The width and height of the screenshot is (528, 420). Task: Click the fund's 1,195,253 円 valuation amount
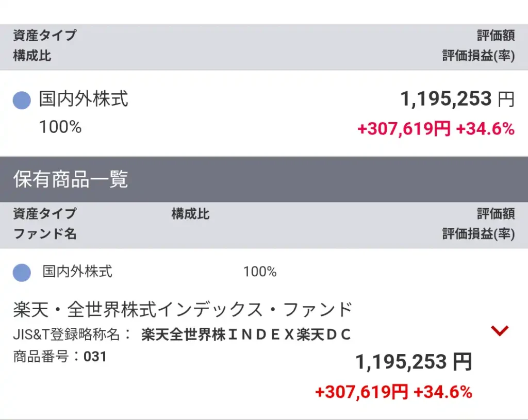pyautogui.click(x=414, y=362)
